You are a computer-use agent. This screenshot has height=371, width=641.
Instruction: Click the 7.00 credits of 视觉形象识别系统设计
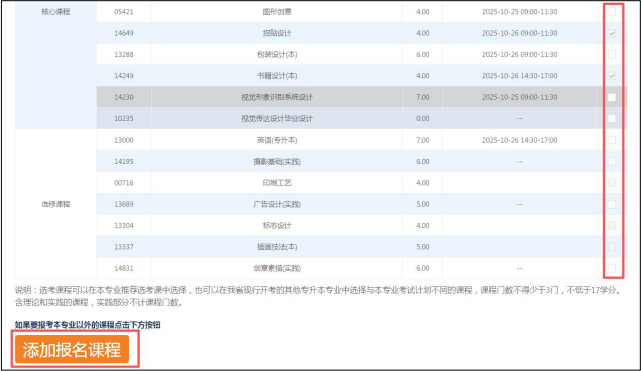pyautogui.click(x=423, y=97)
